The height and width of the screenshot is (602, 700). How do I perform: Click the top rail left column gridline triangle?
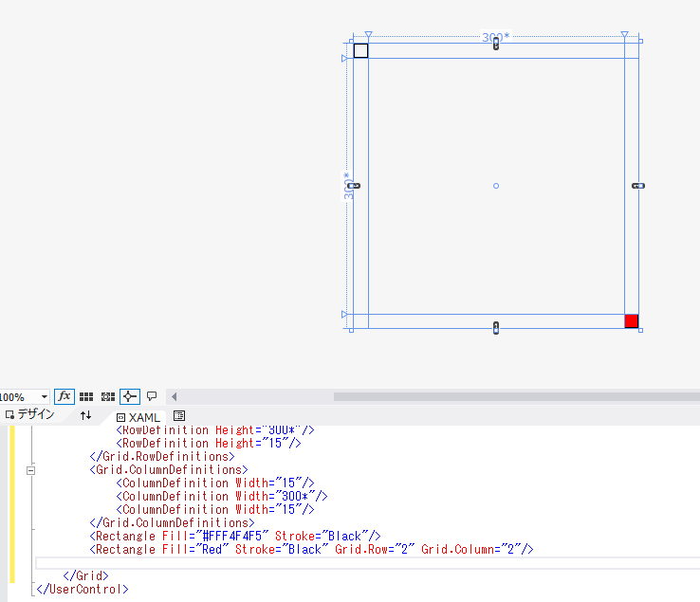[x=368, y=34]
